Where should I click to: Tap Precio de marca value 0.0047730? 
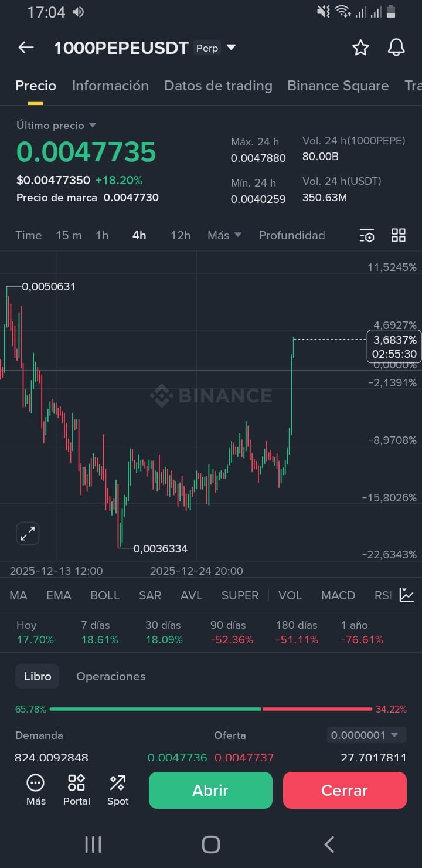pos(131,198)
